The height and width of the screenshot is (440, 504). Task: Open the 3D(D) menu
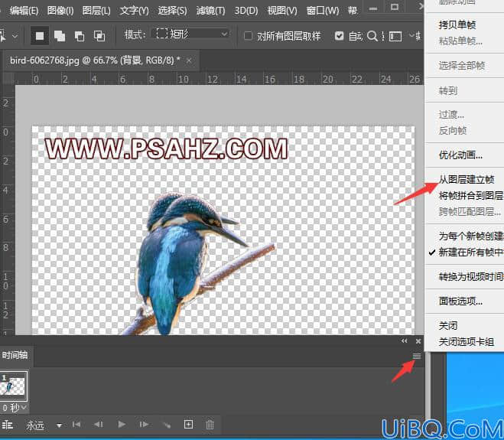pyautogui.click(x=246, y=11)
